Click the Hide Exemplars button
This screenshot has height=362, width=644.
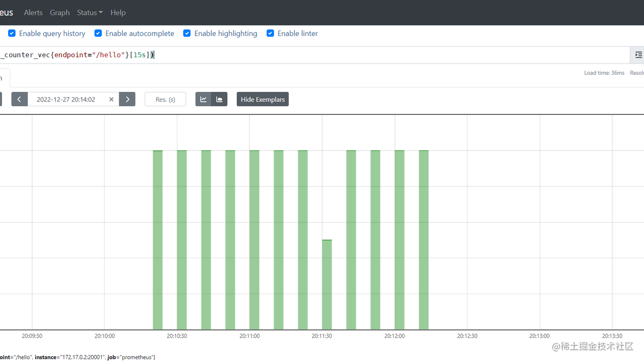tap(262, 99)
